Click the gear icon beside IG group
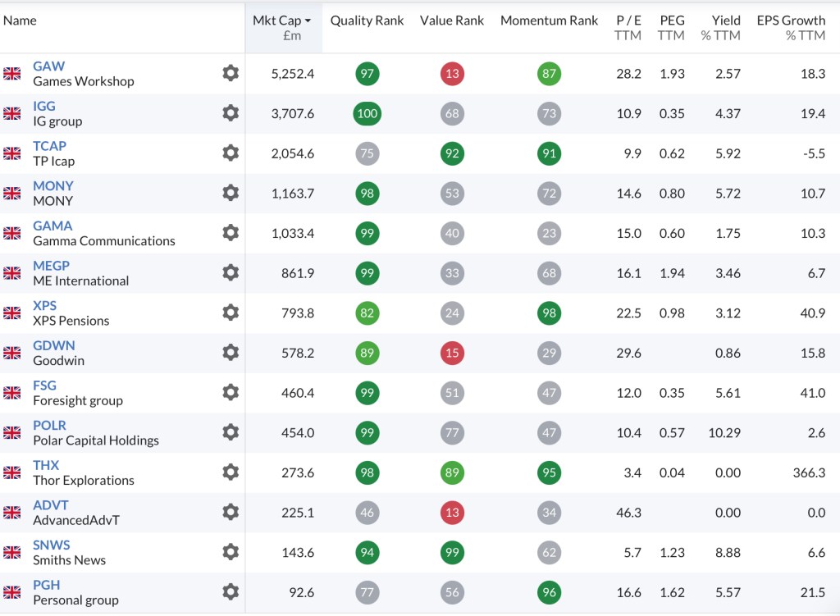Image resolution: width=840 pixels, height=616 pixels. pyautogui.click(x=231, y=113)
